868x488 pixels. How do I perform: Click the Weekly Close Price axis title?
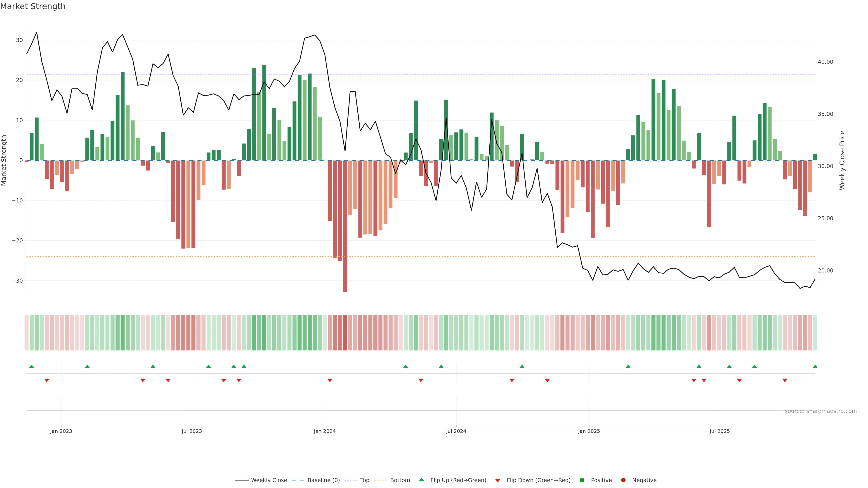click(x=842, y=160)
